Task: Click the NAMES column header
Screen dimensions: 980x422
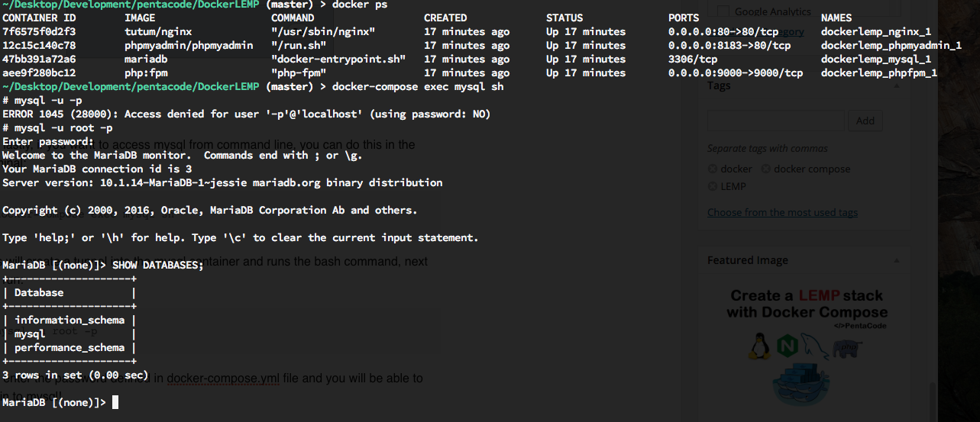Action: point(836,18)
